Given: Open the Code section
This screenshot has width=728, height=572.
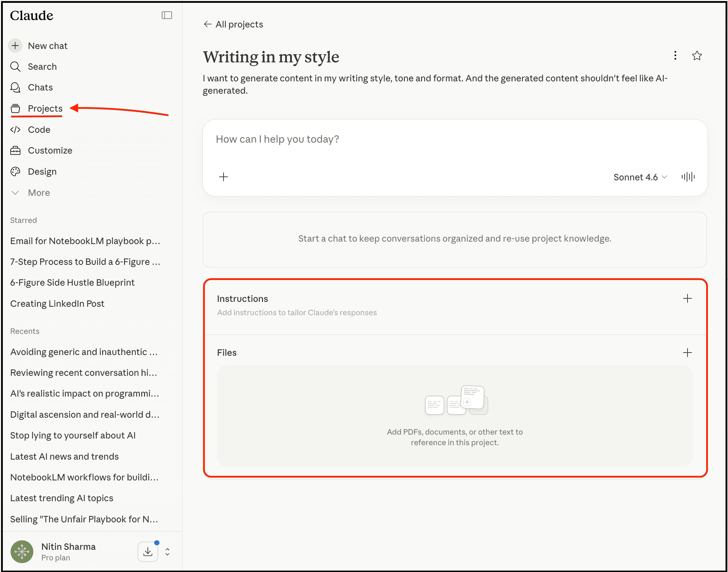Looking at the screenshot, I should coord(39,130).
